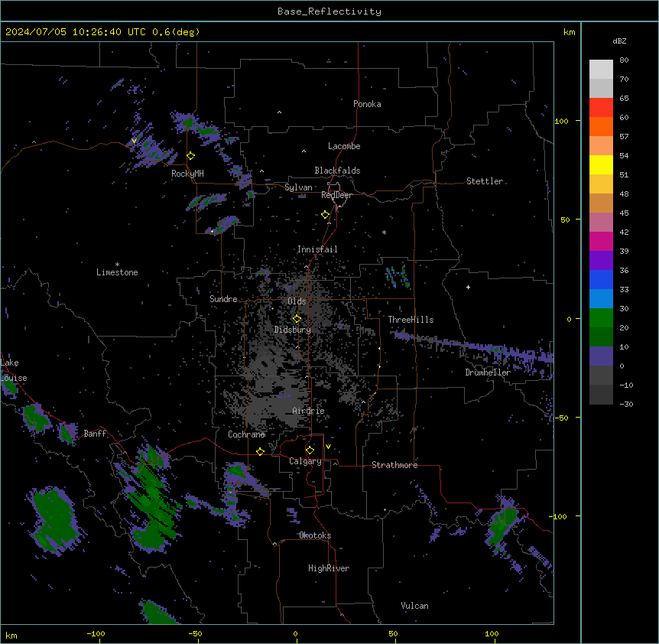659x644 pixels.
Task: Click the white asterisk marker east of Innisfail
Action: (384, 232)
